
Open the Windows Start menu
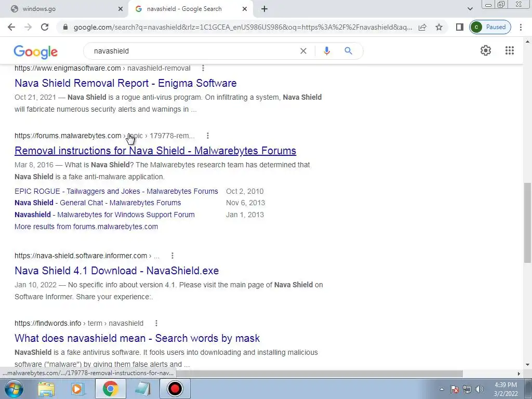pos(14,389)
